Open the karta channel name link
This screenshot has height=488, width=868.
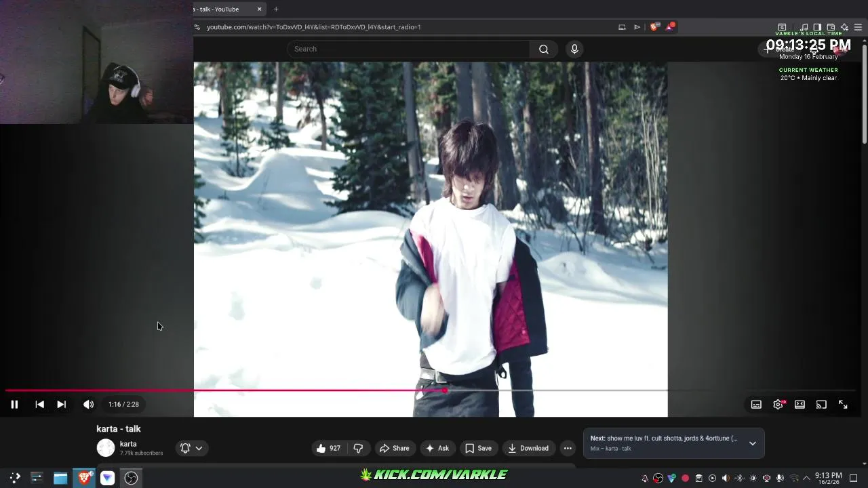coord(128,444)
